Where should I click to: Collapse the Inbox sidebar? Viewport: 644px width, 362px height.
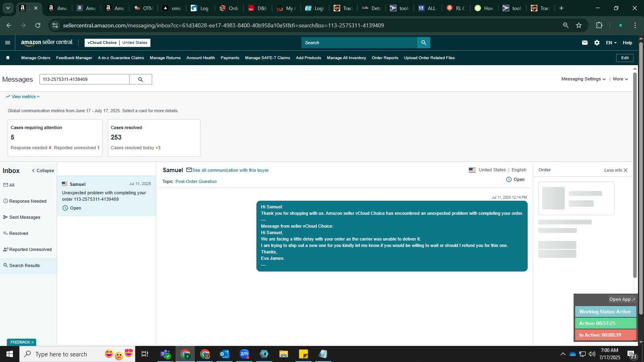(43, 171)
